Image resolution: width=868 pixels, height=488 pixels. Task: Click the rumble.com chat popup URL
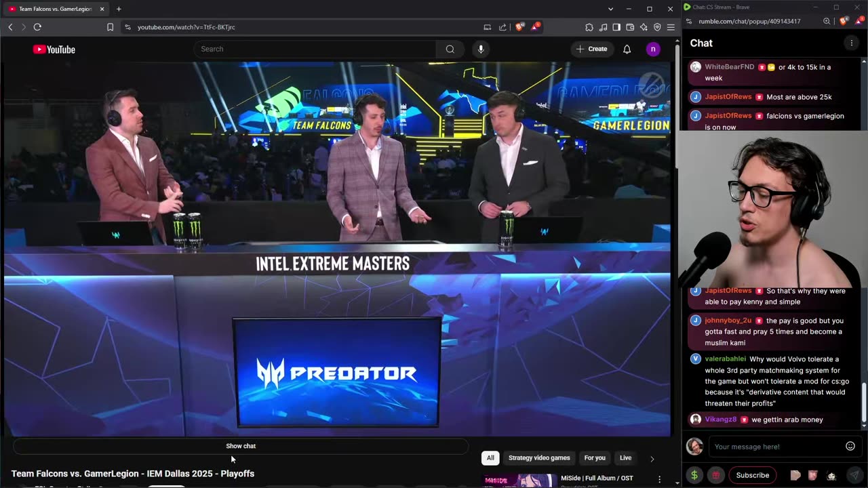click(749, 21)
